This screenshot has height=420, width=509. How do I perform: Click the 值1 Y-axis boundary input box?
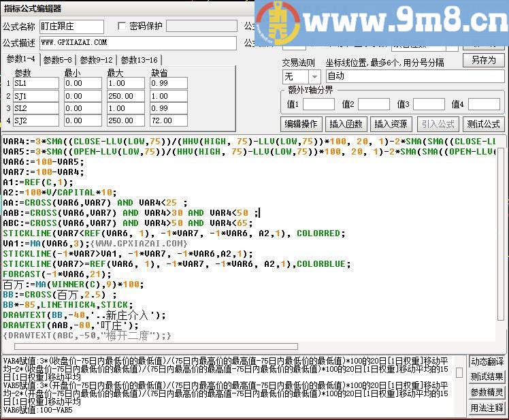click(318, 104)
